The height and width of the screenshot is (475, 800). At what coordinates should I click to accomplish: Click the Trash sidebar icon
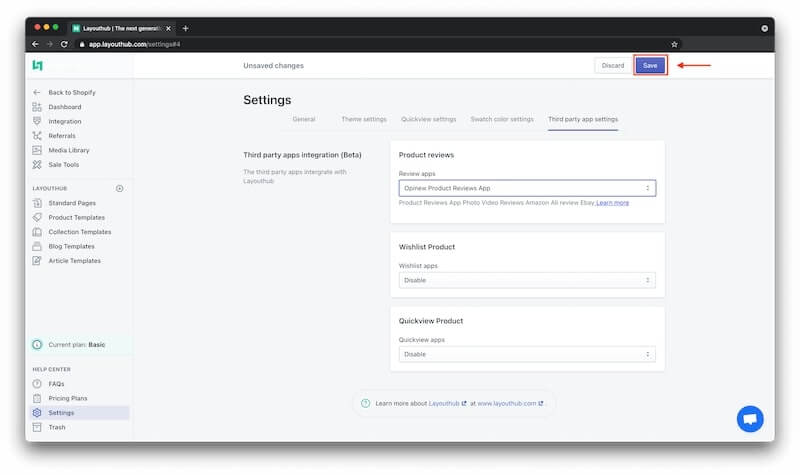[x=37, y=427]
